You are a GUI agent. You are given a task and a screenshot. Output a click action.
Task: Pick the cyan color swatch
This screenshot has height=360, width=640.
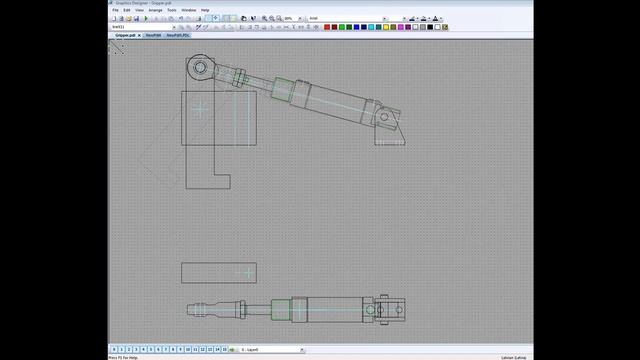click(371, 27)
